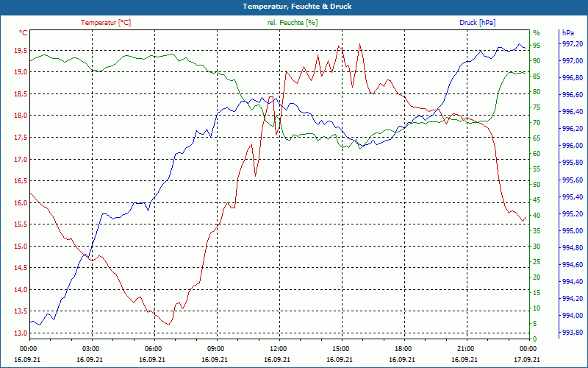Click the blue 'hPa' axis unit label

coord(568,33)
